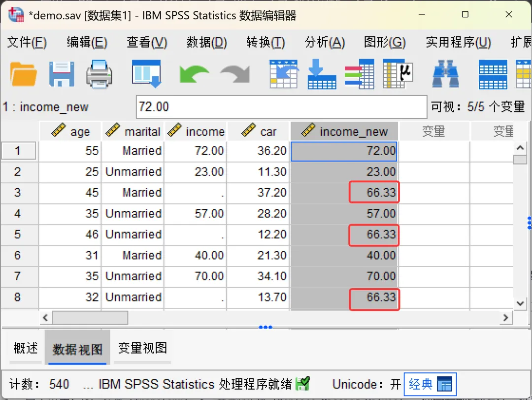This screenshot has width=532, height=400.
Task: Click the Unicode: 开 status text
Action: tap(367, 384)
